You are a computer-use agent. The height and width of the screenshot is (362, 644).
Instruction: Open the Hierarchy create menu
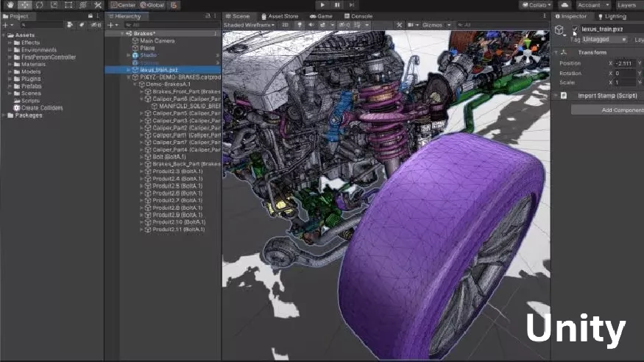[113, 25]
